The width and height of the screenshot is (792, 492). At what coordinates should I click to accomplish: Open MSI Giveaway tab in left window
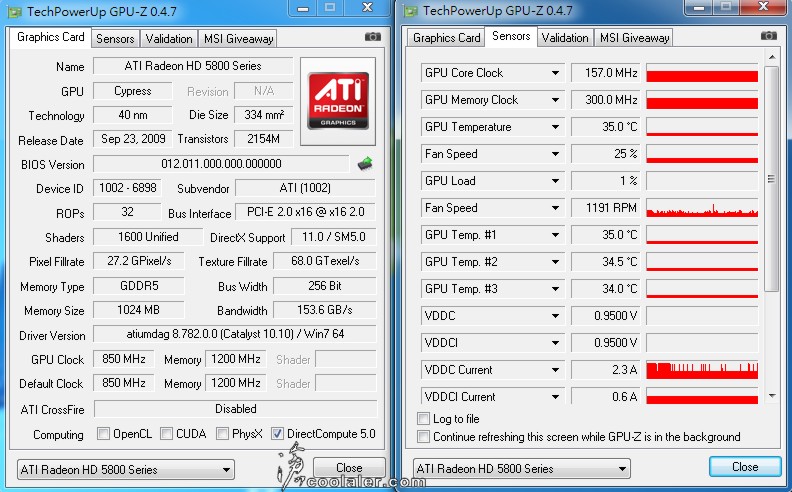(238, 39)
